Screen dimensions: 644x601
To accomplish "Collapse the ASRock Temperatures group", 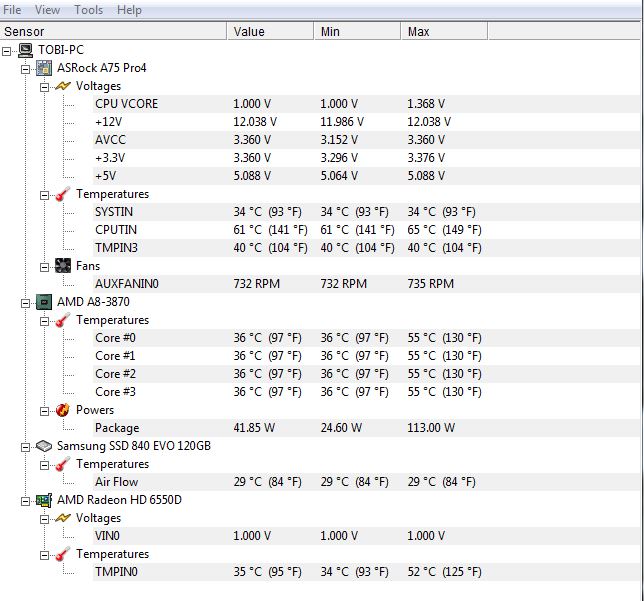I will [x=44, y=195].
